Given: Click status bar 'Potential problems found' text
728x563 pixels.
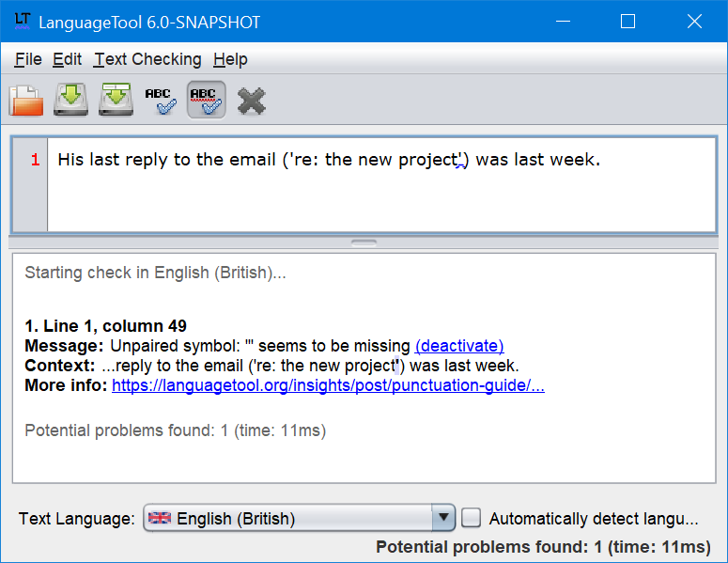Looking at the screenshot, I should click(543, 547).
